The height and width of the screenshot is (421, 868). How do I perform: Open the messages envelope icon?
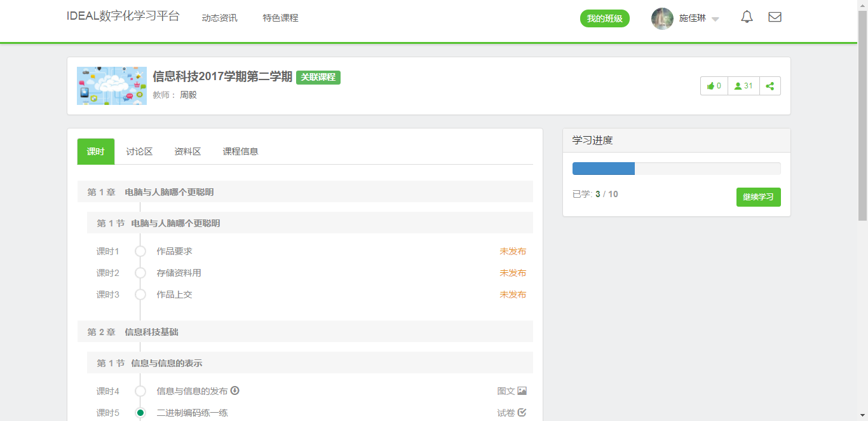click(x=775, y=17)
